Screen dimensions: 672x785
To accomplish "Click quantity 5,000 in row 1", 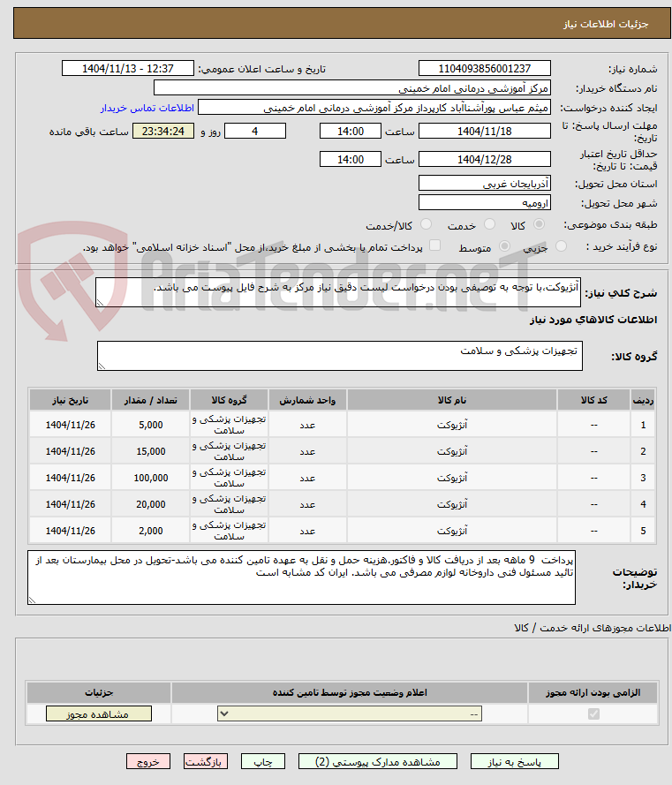I will [x=151, y=425].
